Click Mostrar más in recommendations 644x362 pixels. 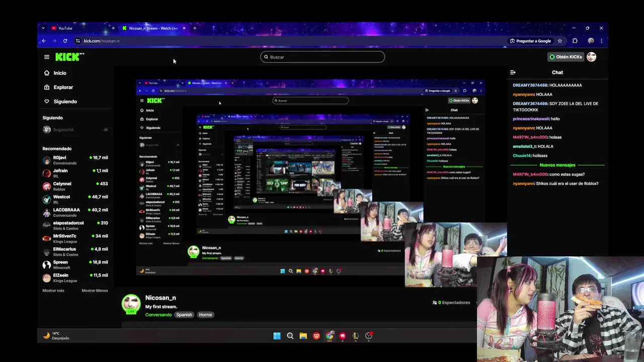click(x=53, y=291)
